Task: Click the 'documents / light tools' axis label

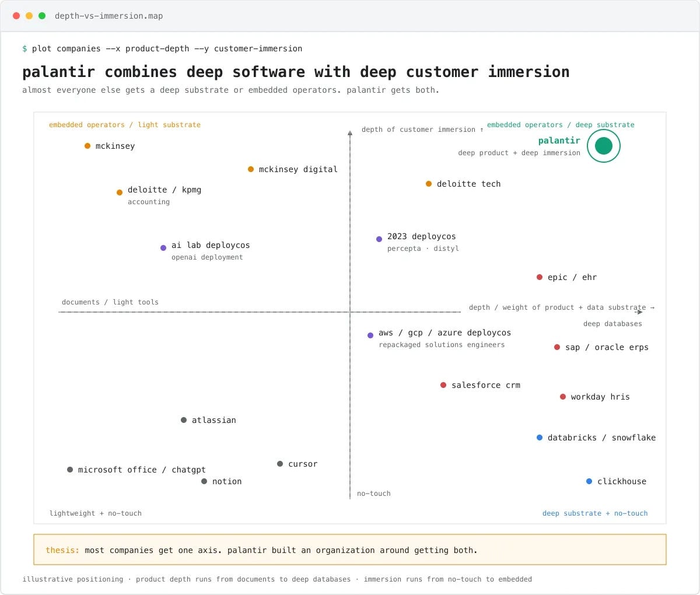Action: (x=110, y=302)
